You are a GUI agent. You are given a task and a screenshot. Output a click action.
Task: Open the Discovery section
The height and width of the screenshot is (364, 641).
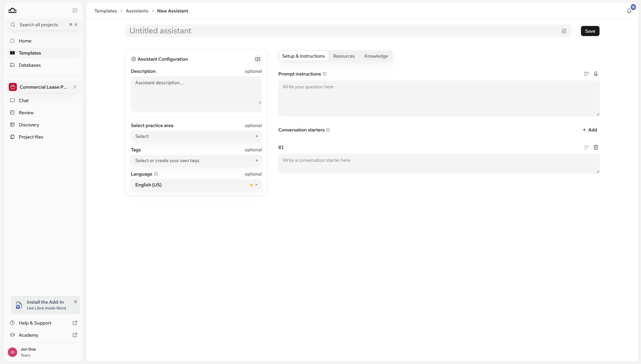coord(44,125)
